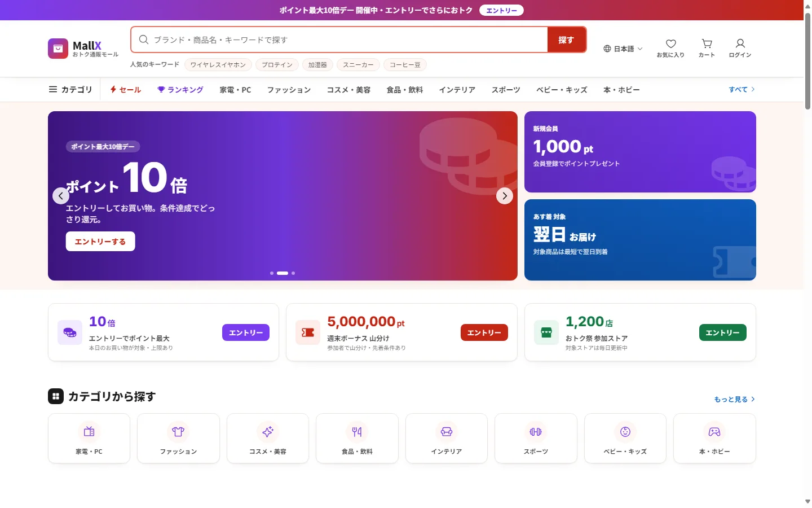Expand すべて in the category bar
The height and width of the screenshot is (508, 812).
(742, 90)
